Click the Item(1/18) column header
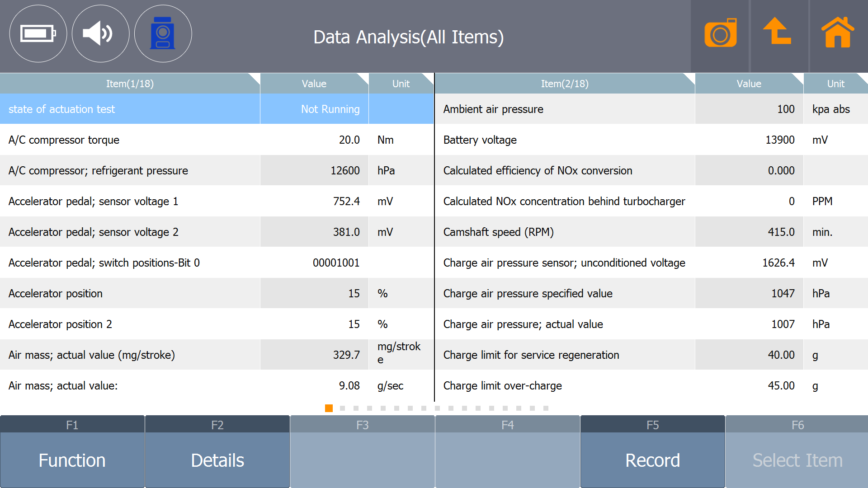Screen dimensions: 868x488 click(130, 84)
